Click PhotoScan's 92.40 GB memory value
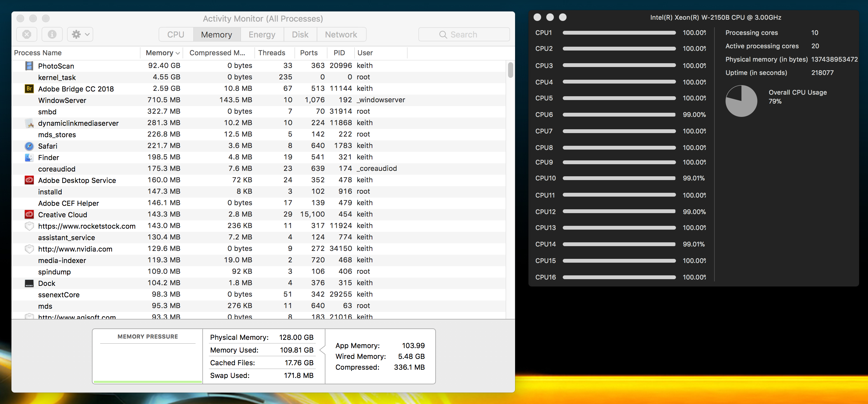 164,66
